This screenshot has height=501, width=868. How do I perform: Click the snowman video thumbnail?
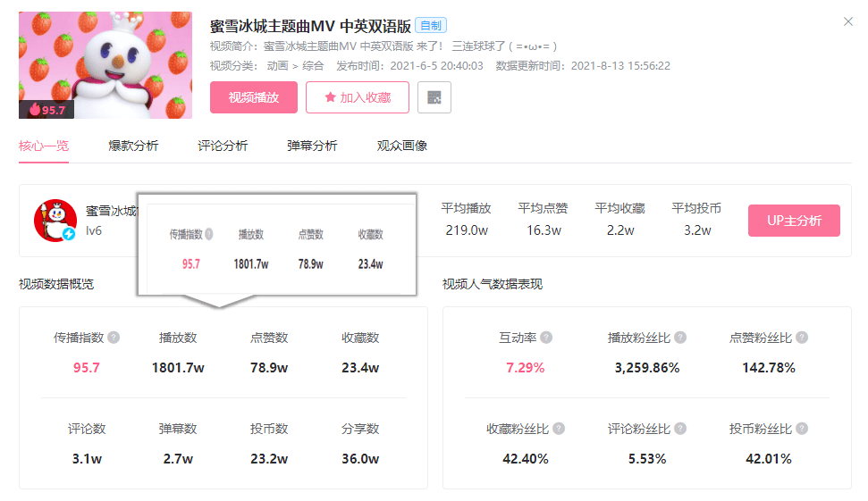105,65
